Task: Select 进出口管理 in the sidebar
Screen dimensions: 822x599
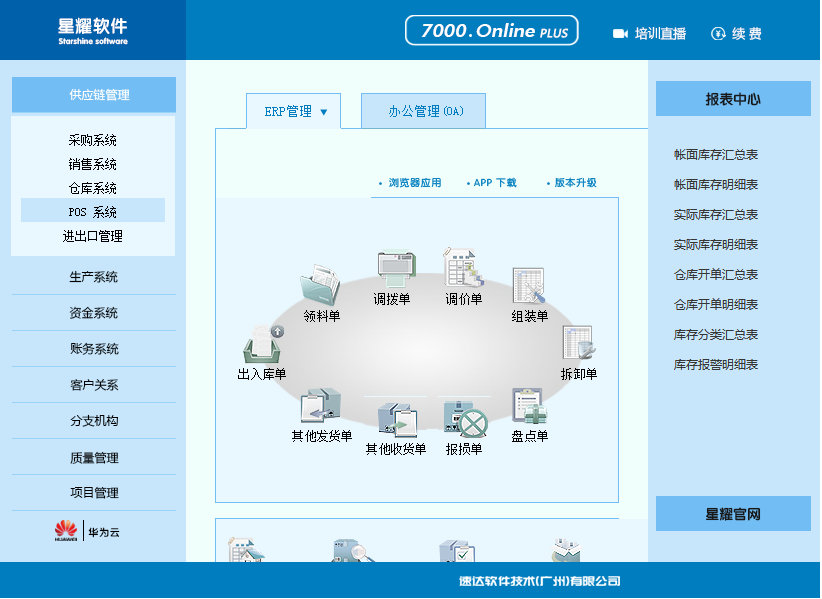Action: tap(93, 236)
